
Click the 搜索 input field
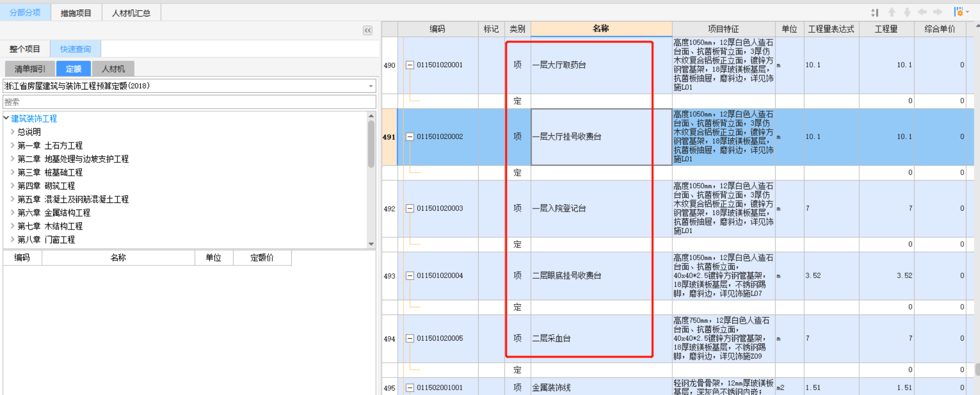(189, 102)
